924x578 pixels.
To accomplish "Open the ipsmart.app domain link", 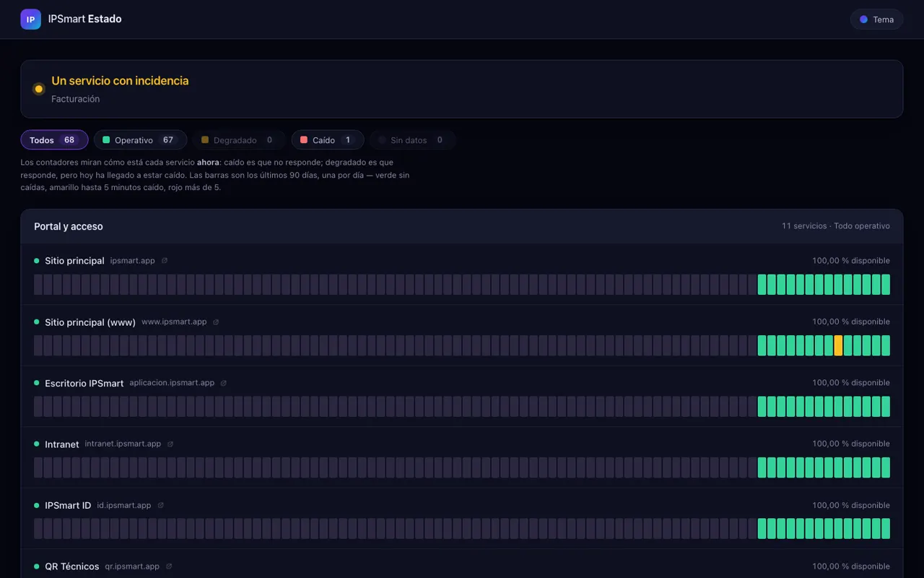I will [x=133, y=261].
